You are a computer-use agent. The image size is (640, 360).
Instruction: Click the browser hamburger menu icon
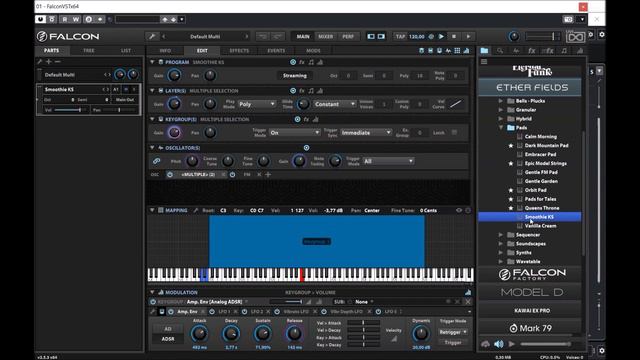[484, 62]
